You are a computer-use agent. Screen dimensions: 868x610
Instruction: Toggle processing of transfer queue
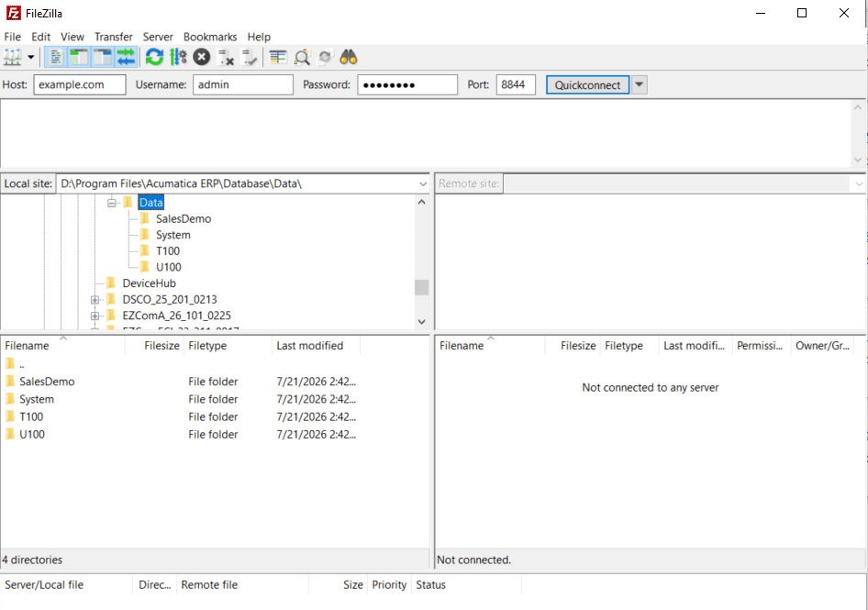178,57
